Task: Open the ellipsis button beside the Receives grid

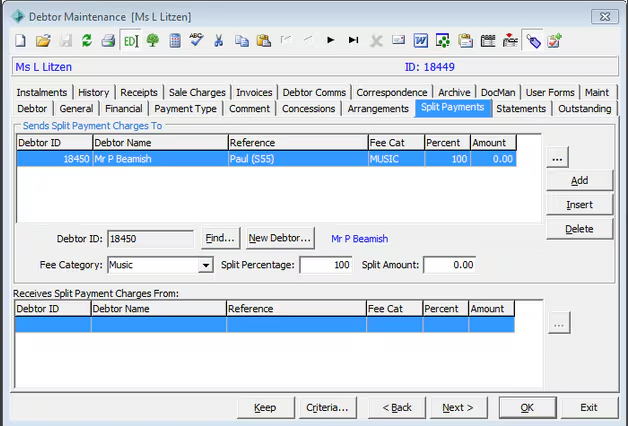Action: [x=558, y=323]
